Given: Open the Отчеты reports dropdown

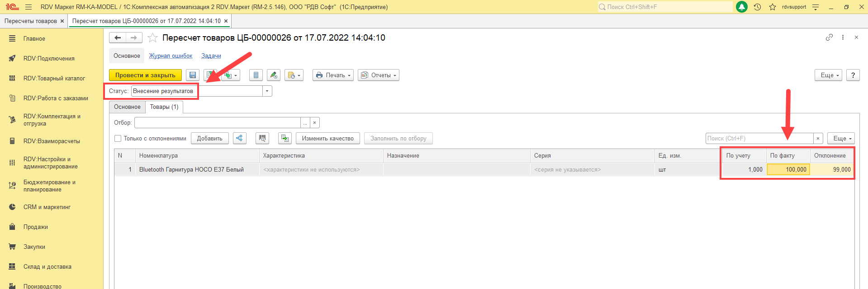Looking at the screenshot, I should [379, 75].
